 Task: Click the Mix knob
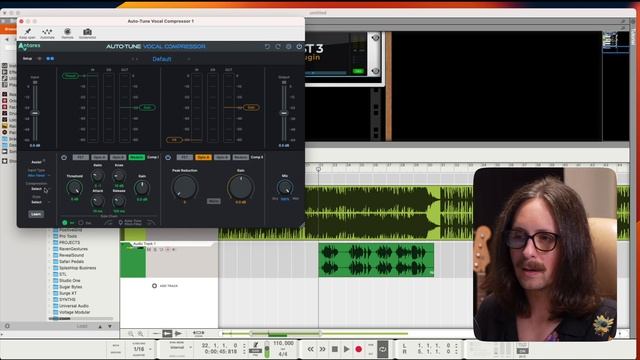pos(284,188)
